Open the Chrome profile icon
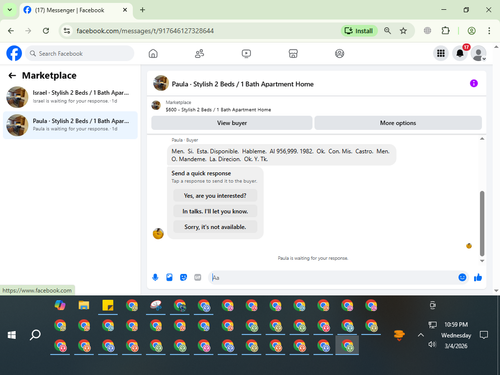The image size is (500, 375). point(471,31)
